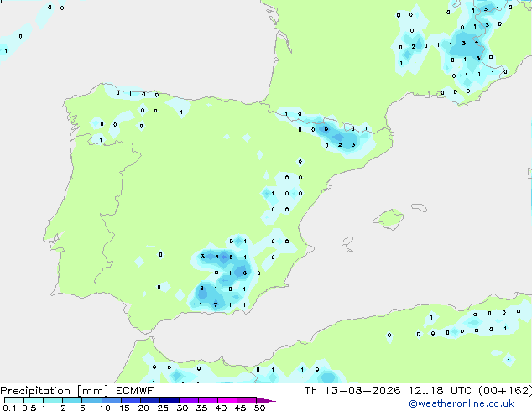Click the "Th 13-08-2026" date text
Viewport: 532px width, 411px height.
[352, 391]
